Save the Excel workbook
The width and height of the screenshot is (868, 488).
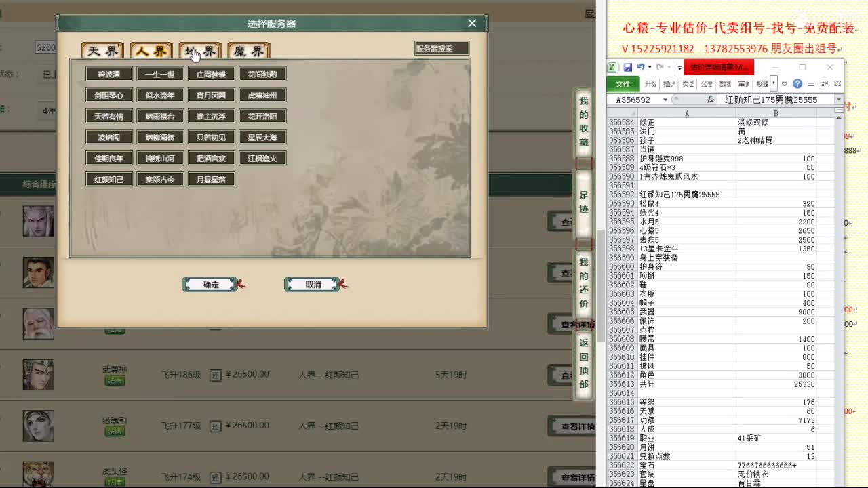pyautogui.click(x=627, y=68)
